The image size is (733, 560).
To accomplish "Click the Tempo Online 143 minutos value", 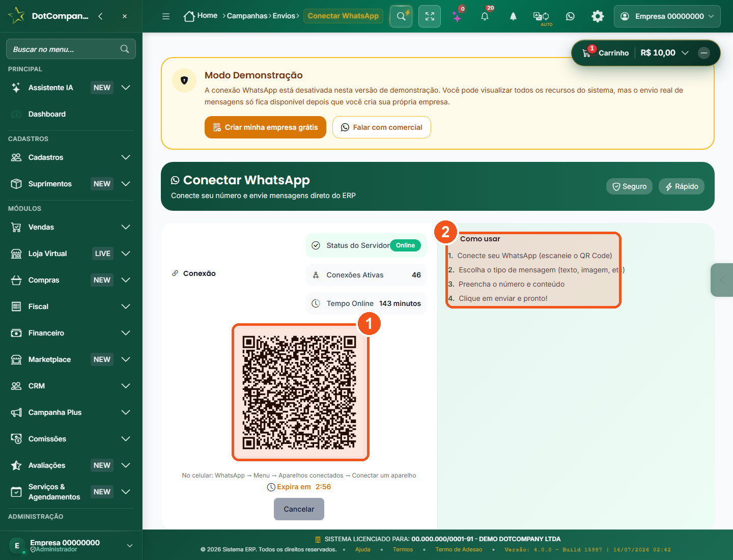I will pyautogui.click(x=400, y=303).
